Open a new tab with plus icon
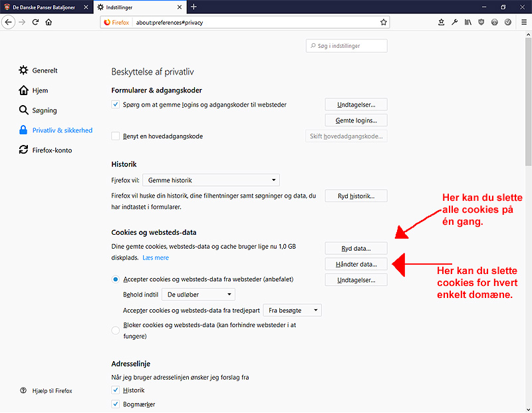532x413 pixels. point(194,7)
